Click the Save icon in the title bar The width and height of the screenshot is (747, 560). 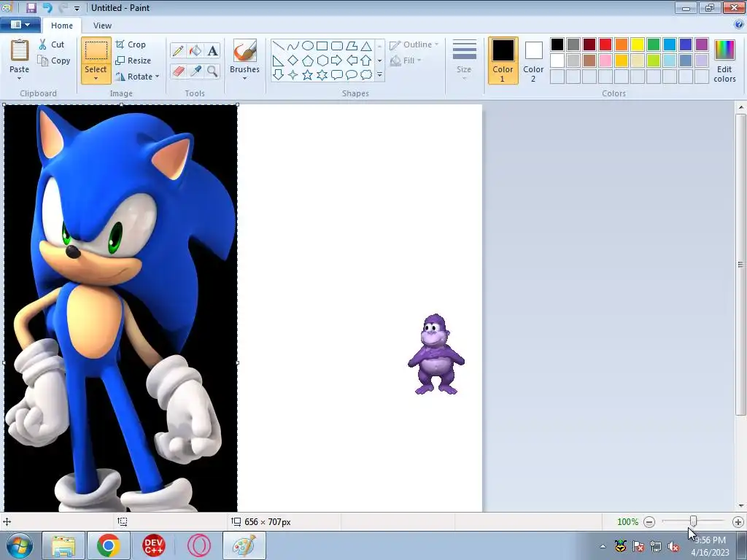tap(31, 7)
